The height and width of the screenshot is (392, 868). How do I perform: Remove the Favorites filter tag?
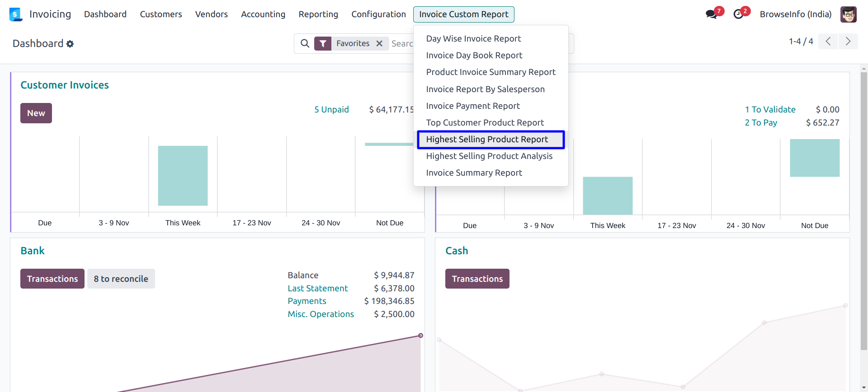click(379, 43)
